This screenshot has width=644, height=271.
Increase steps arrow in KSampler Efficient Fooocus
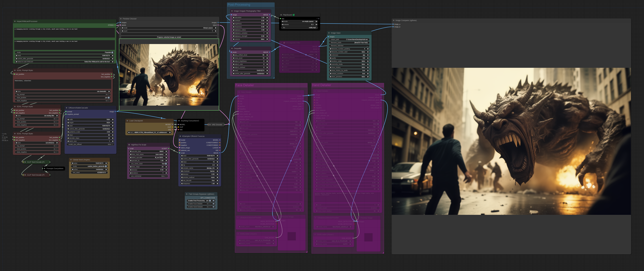pos(218,162)
